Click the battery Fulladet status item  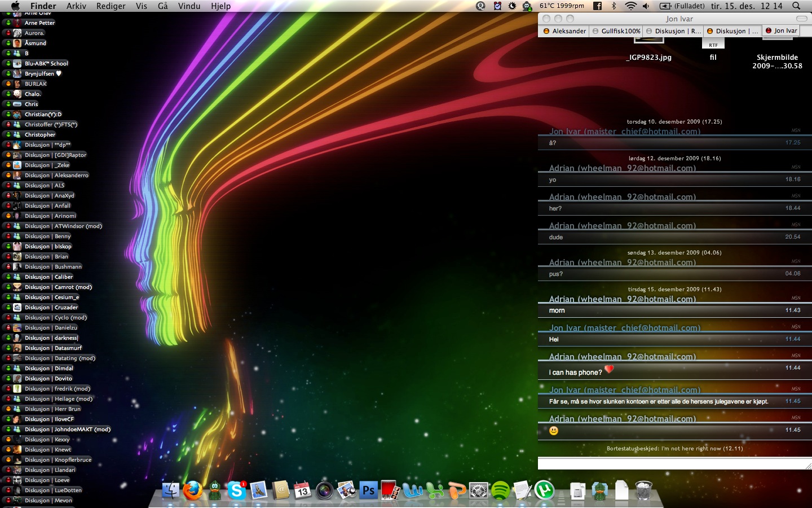pyautogui.click(x=682, y=6)
